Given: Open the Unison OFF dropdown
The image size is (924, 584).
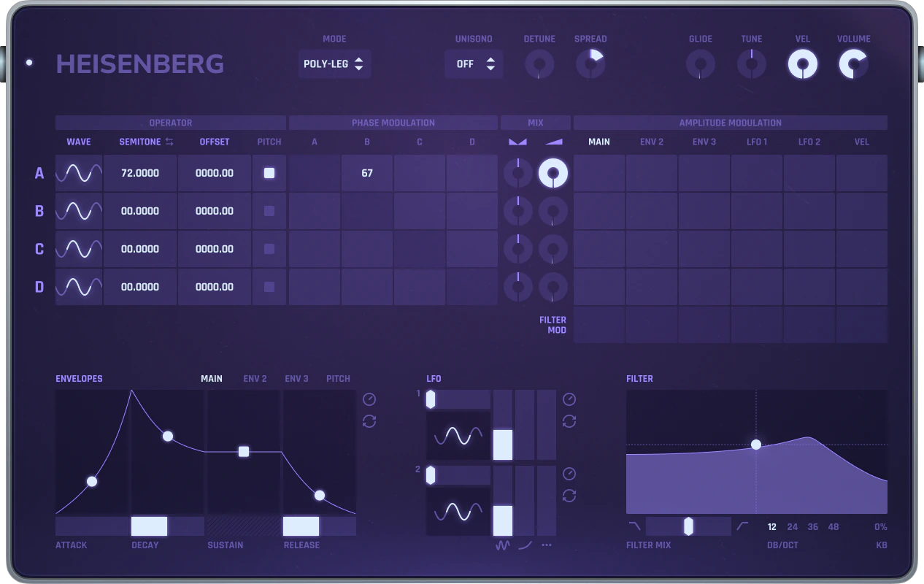Looking at the screenshot, I should 474,64.
